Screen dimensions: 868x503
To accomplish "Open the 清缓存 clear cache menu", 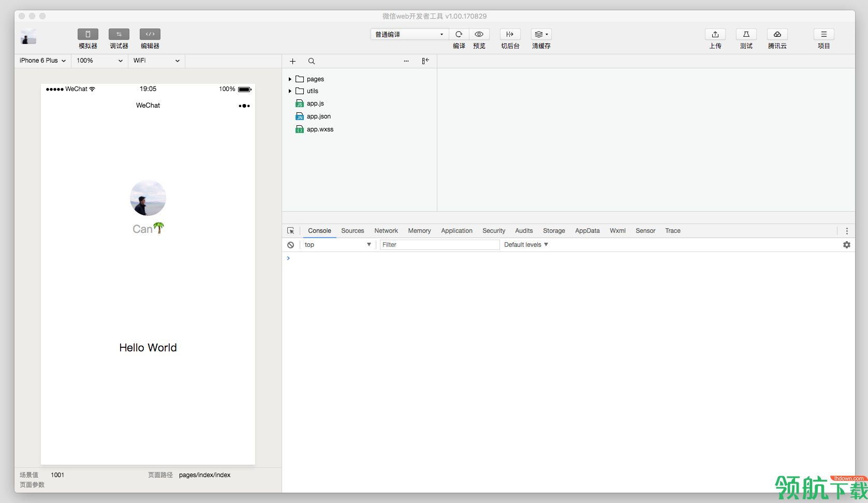I will 541,34.
